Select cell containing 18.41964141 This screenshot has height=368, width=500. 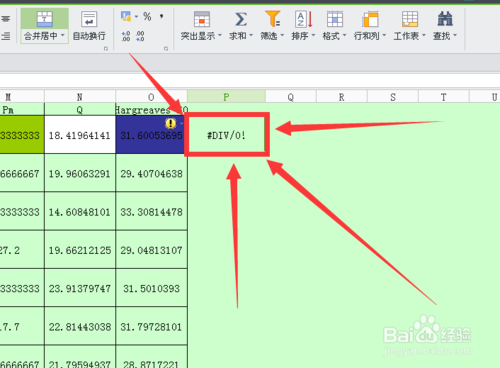[x=80, y=135]
